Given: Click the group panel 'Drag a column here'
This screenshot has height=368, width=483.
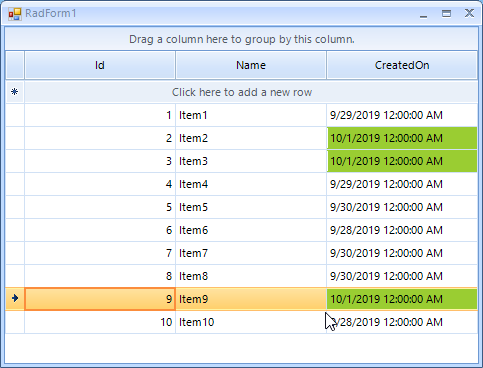Looking at the screenshot, I should point(242,39).
